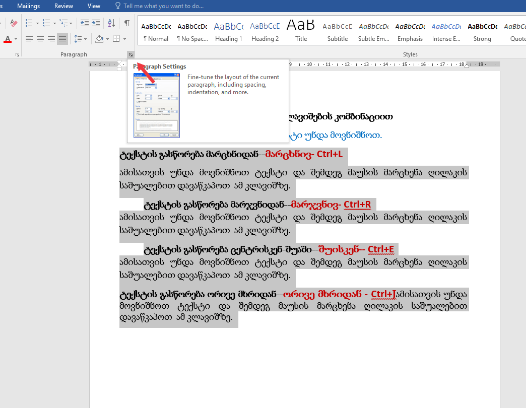
Task: Expand the Line Spacing dropdown arrow
Action: (86, 39)
